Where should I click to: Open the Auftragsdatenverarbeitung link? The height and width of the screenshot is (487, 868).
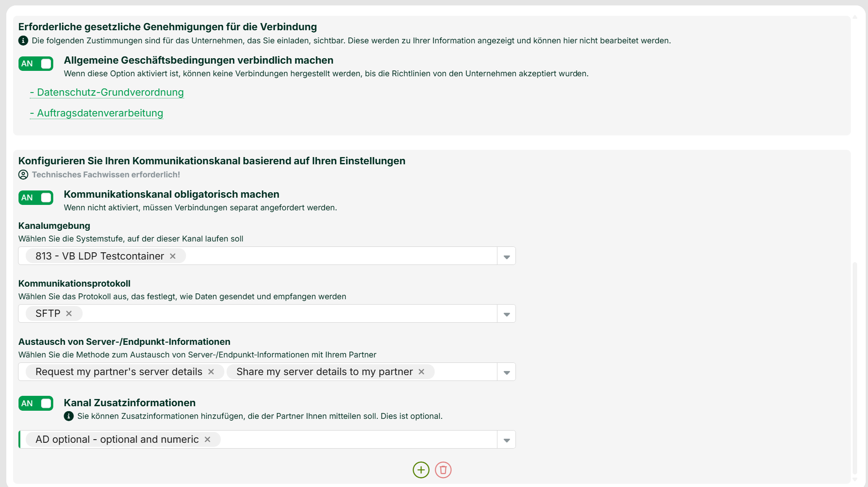[x=97, y=113]
